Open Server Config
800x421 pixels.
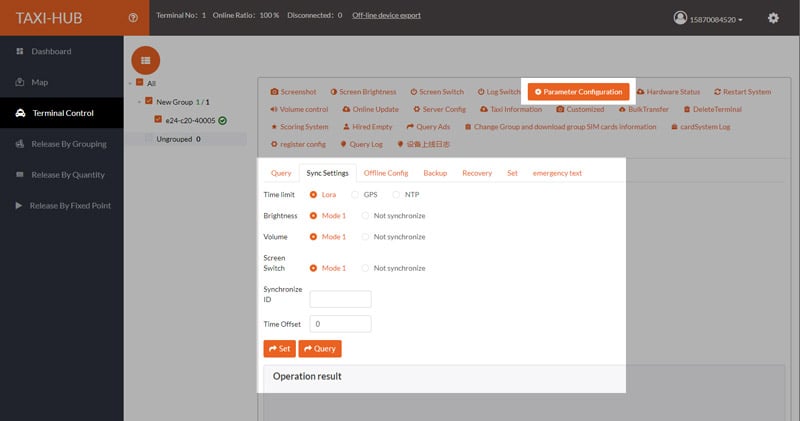(x=439, y=109)
